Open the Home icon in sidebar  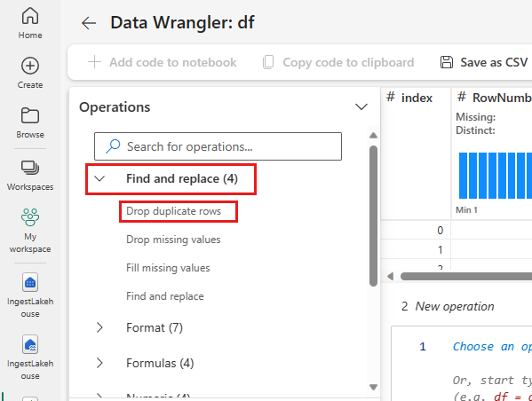30,16
